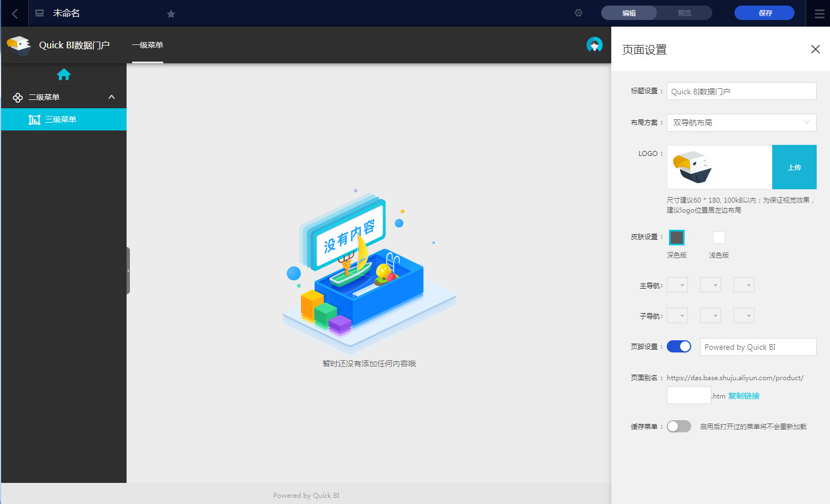The height and width of the screenshot is (504, 830).
Task: Close the 页面设置 panel
Action: pyautogui.click(x=815, y=49)
